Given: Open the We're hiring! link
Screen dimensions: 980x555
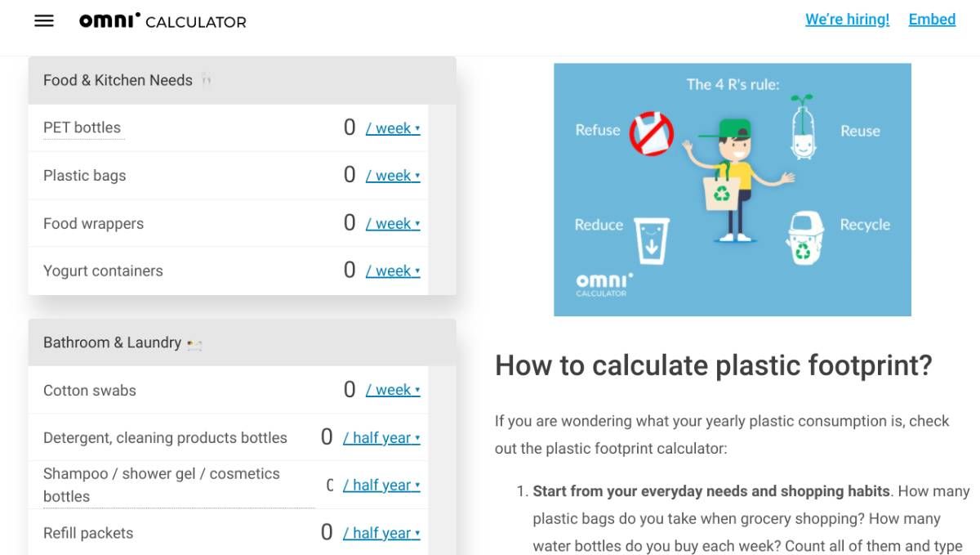Looking at the screenshot, I should pos(847,20).
